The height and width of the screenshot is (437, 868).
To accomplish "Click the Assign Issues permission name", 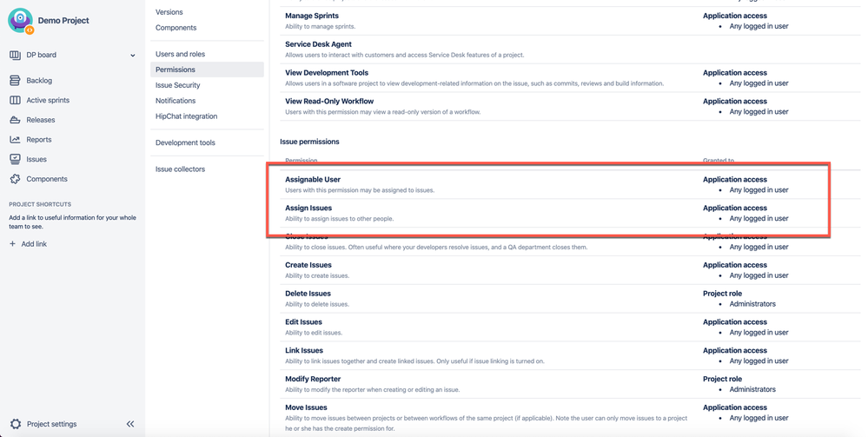I will (x=308, y=209).
